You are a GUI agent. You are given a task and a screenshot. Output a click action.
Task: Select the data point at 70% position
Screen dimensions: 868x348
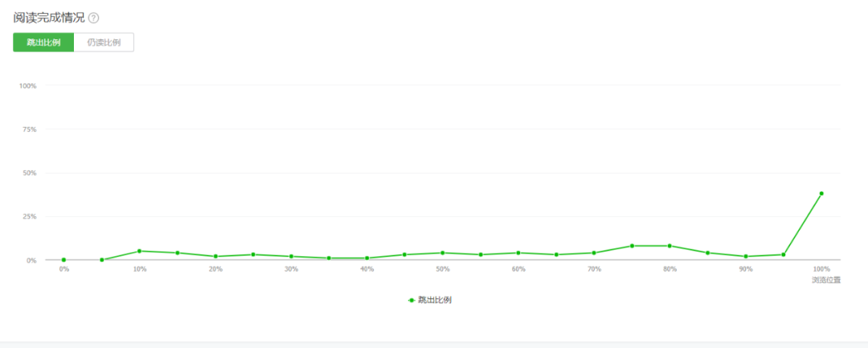(x=594, y=253)
